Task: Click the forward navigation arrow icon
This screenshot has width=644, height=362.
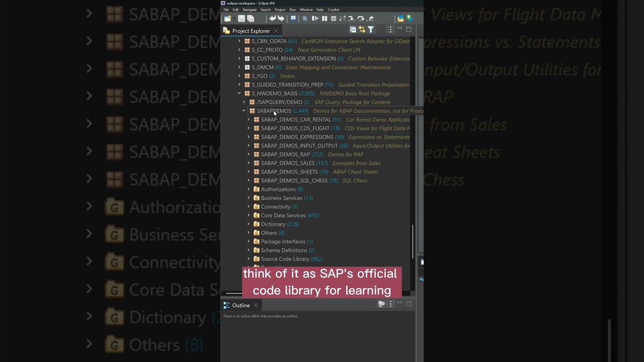Action: pos(281,19)
